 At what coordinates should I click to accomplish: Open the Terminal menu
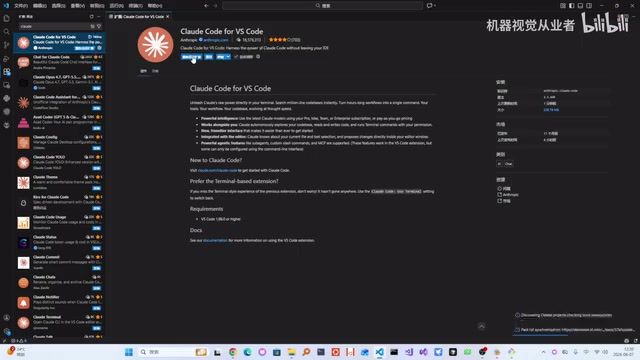(x=136, y=6)
